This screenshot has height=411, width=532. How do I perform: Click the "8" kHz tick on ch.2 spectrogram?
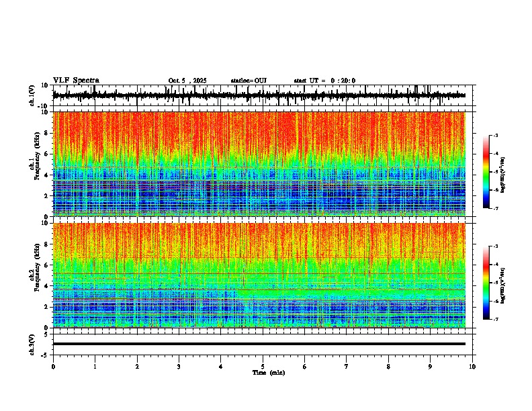46,244
